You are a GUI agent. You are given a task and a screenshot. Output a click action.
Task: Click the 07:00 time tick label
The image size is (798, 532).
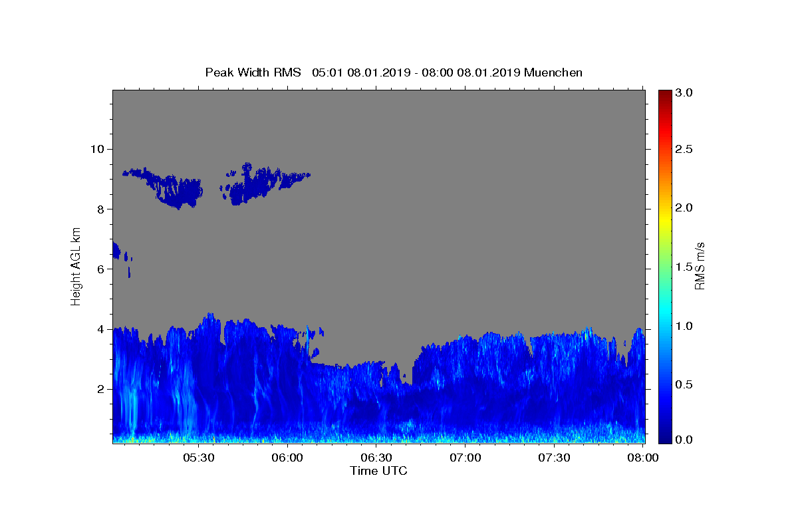465,458
